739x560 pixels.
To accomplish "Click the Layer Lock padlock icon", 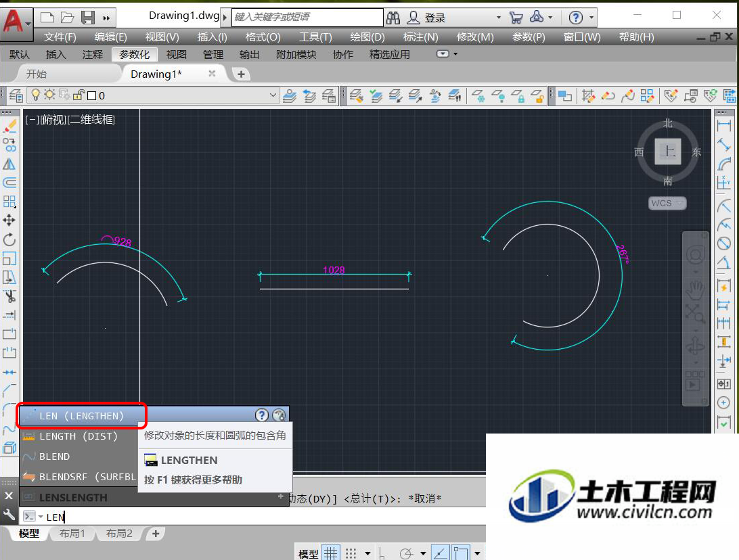I will pos(518,96).
